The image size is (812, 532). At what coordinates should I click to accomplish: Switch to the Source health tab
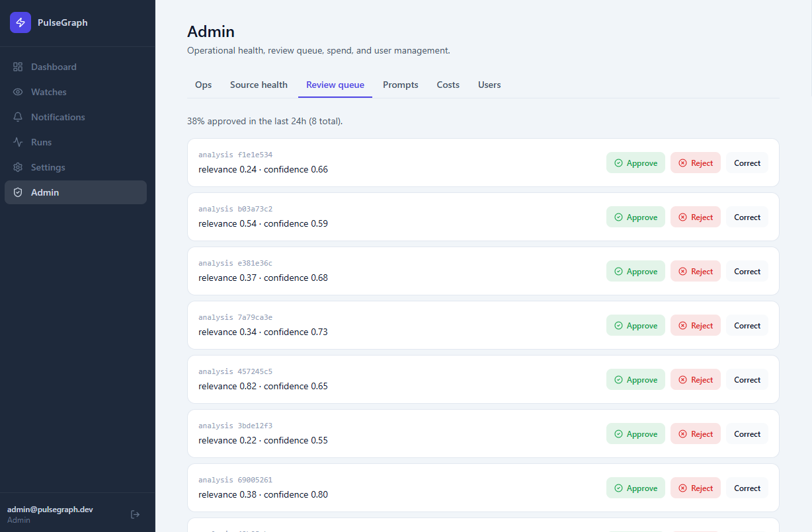259,85
